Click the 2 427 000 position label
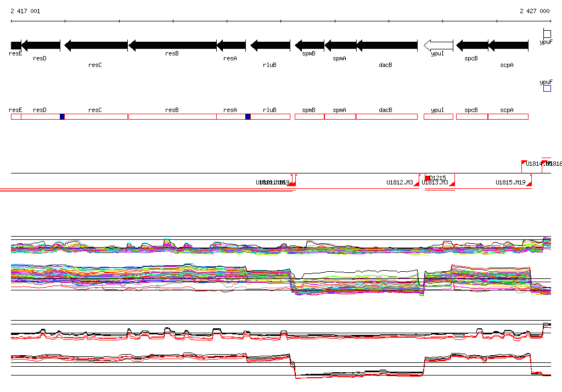The image size is (562, 392). (x=535, y=11)
